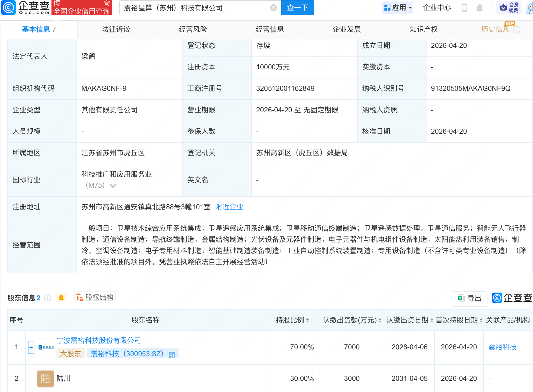Expand the 宁波震裕科技 shareholder row
Image resolution: width=533 pixels, height=392 pixels.
31,347
